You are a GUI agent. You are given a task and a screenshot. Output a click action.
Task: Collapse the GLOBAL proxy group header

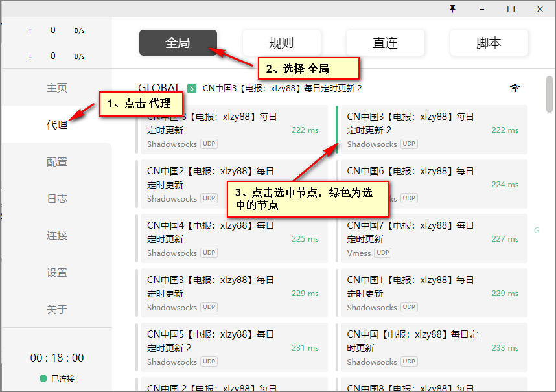point(159,88)
